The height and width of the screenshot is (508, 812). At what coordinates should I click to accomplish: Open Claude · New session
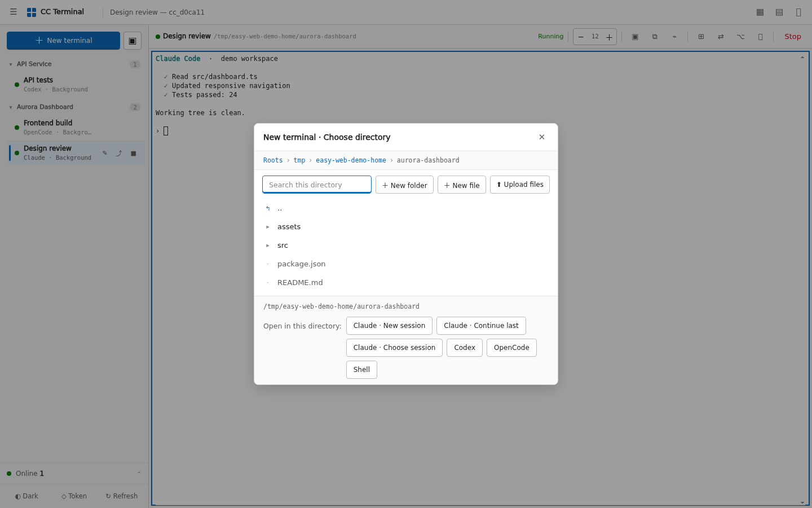pyautogui.click(x=389, y=326)
